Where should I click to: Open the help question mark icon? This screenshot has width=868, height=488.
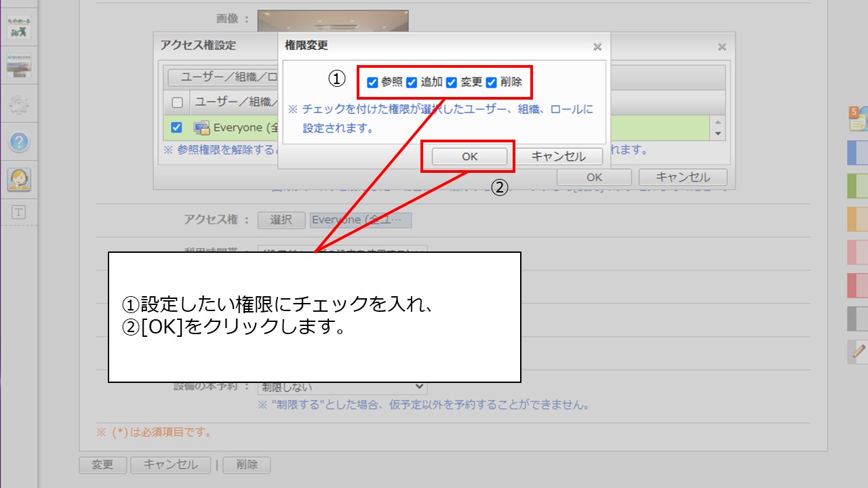(x=19, y=142)
